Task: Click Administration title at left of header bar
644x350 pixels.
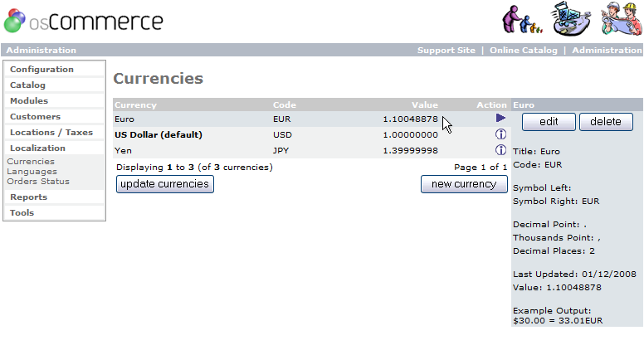Action: (41, 50)
